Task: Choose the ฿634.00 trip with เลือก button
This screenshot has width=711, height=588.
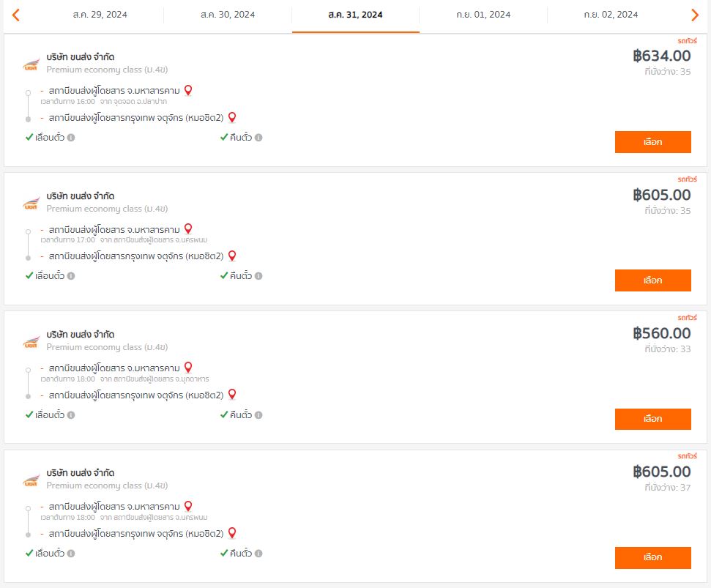Action: coord(653,142)
